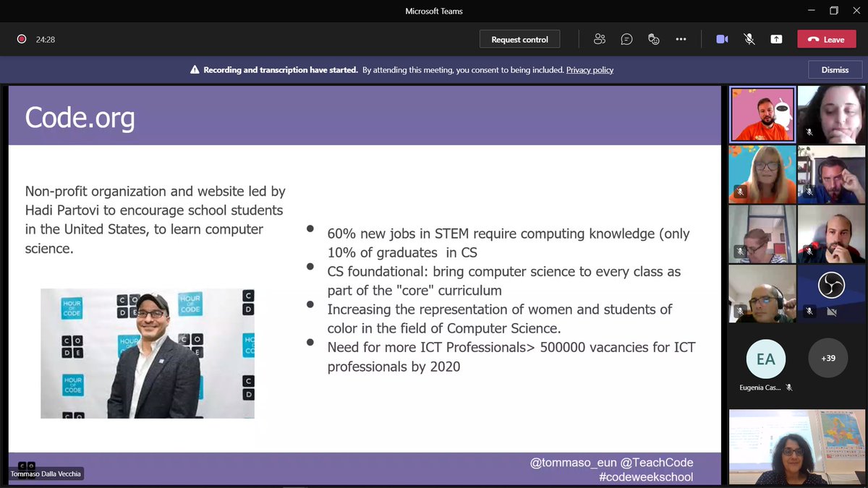Click the muted mic icon on blonde woman tile

click(740, 192)
